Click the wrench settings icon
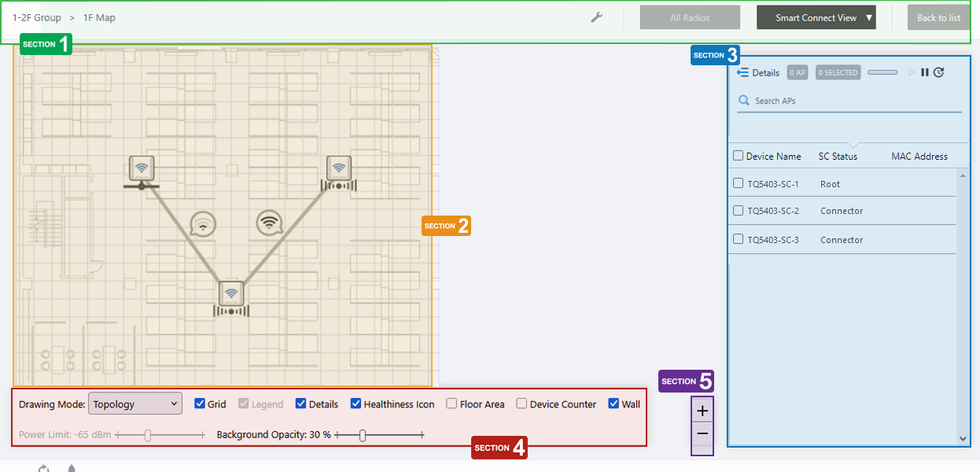The height and width of the screenshot is (472, 980). tap(596, 17)
